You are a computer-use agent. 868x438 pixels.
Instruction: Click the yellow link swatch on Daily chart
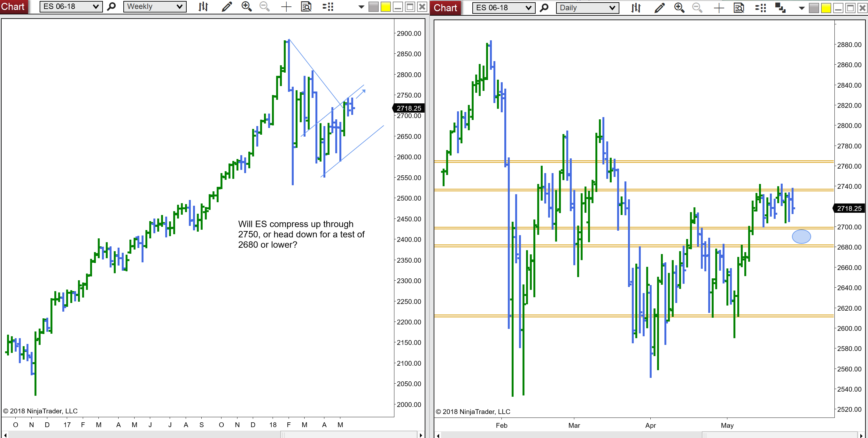826,8
